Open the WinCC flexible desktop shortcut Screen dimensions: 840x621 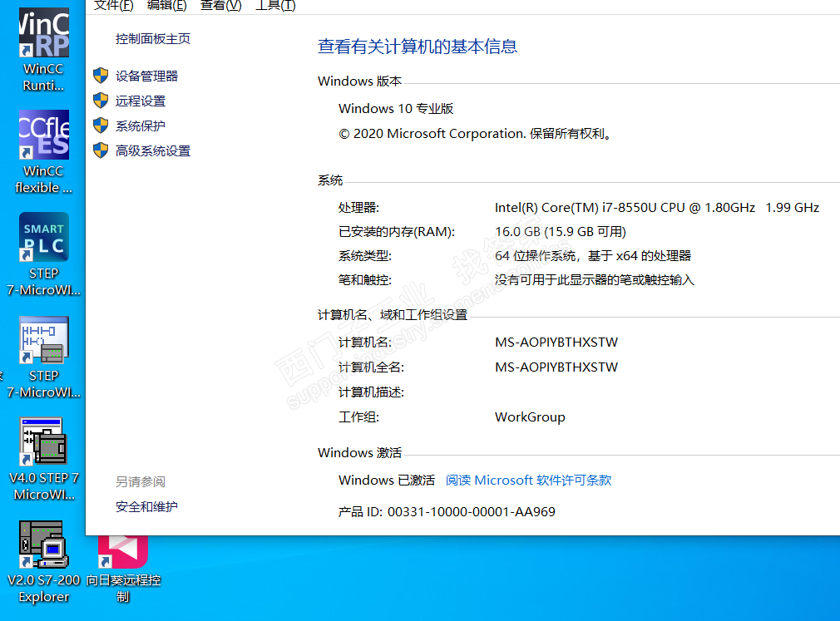44,151
